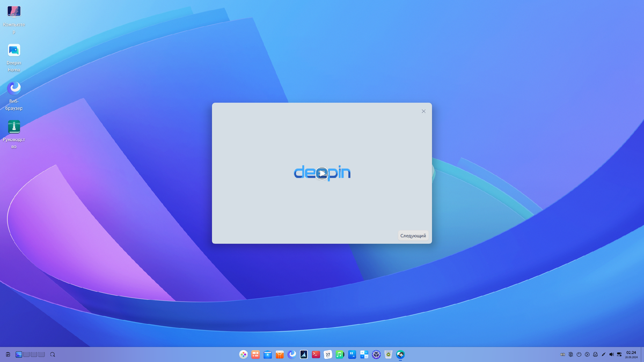Open the trash bin in the dock

tap(389, 354)
